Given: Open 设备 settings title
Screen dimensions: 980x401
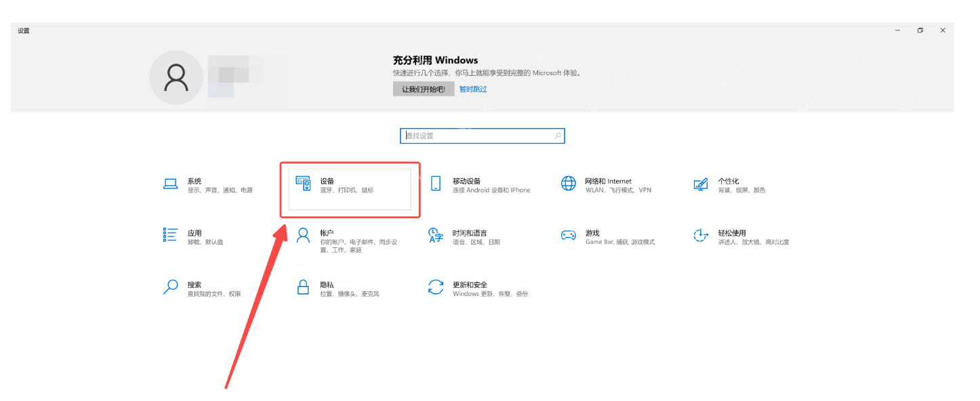Looking at the screenshot, I should [x=327, y=181].
